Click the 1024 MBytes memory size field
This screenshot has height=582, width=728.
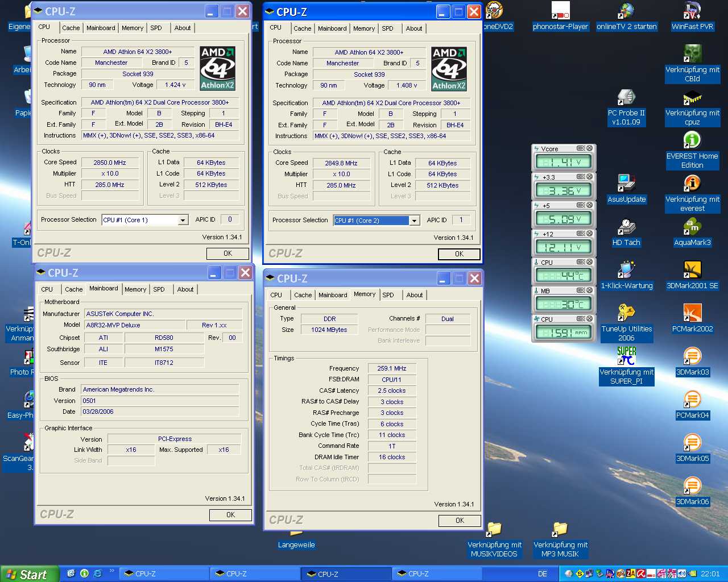point(329,330)
